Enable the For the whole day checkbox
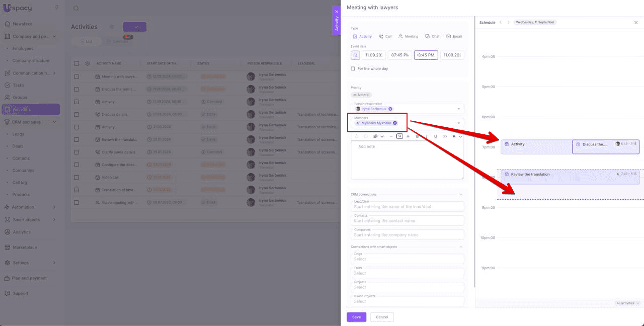The width and height of the screenshot is (644, 326). click(353, 68)
